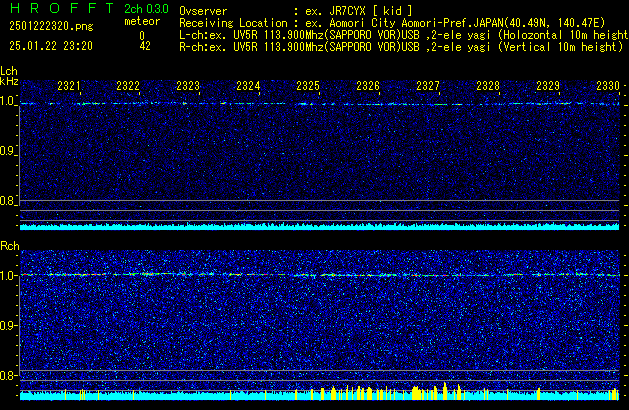
Task: Click the meteor count value '42'
Action: pos(145,46)
